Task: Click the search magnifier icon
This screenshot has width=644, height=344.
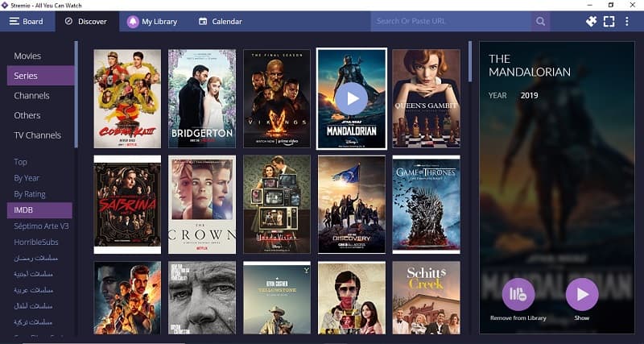Action: 540,22
